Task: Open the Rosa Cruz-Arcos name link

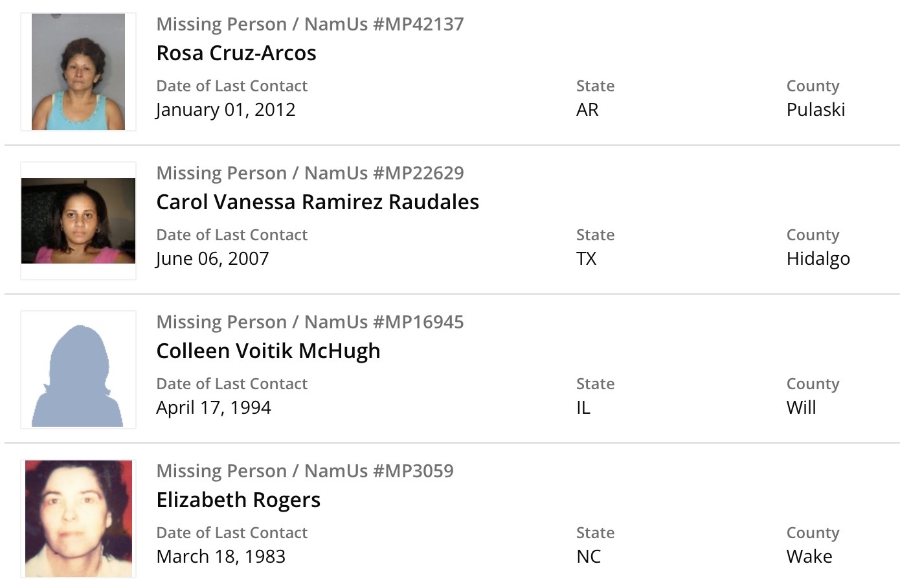Action: click(x=236, y=53)
